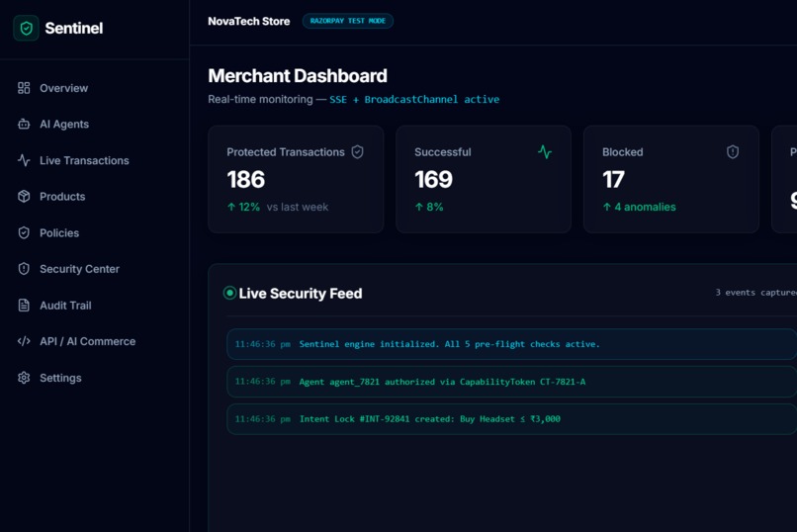797x532 pixels.
Task: Open the Policies page
Action: (59, 232)
